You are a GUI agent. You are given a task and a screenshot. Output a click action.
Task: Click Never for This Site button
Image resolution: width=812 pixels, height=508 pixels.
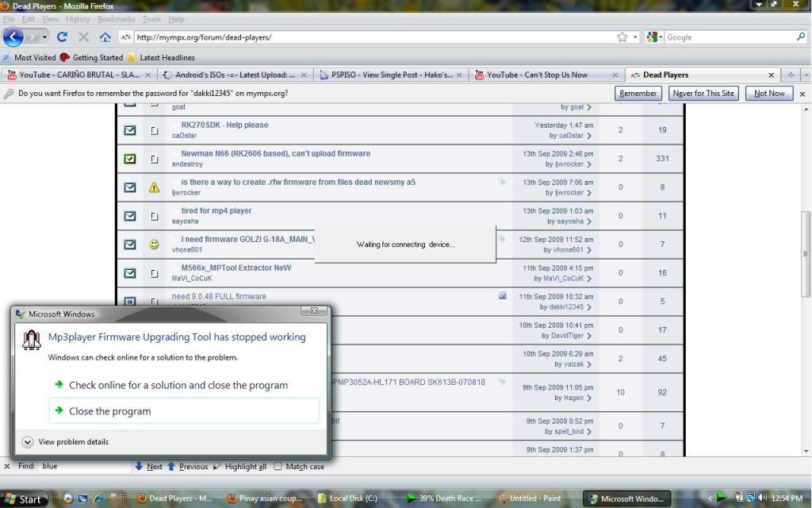tap(703, 93)
